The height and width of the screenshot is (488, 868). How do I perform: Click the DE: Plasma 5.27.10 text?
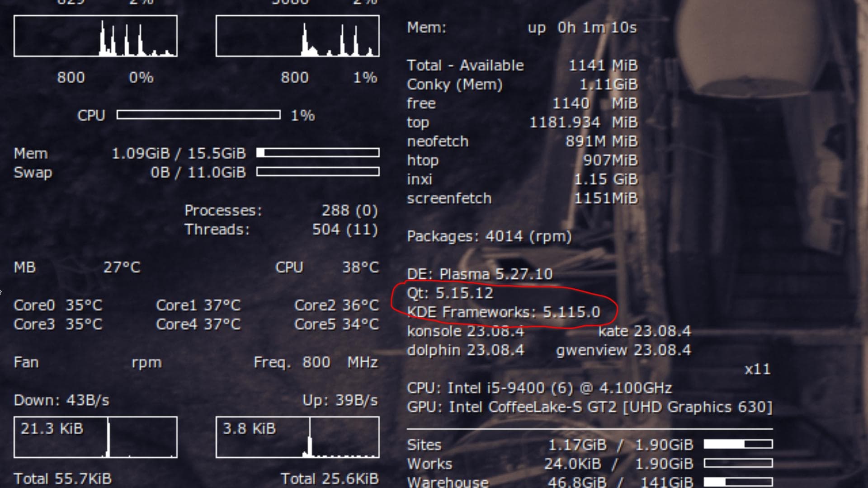(479, 274)
